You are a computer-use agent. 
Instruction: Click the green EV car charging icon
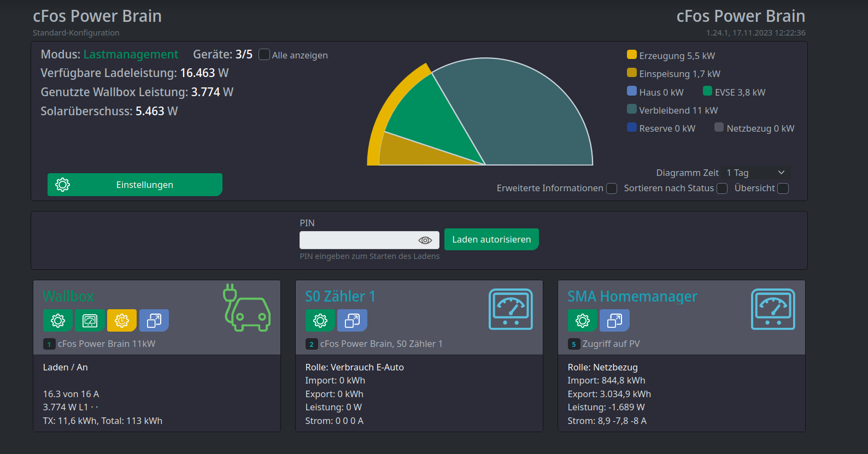click(x=247, y=308)
